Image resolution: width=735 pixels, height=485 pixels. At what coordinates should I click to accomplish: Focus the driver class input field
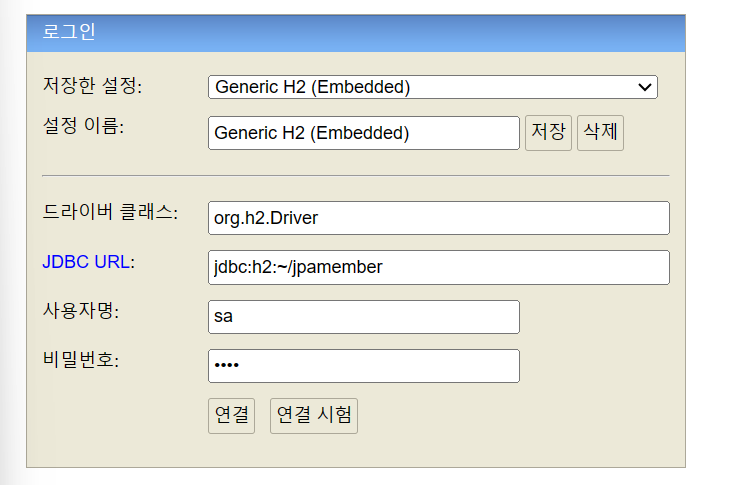click(439, 218)
